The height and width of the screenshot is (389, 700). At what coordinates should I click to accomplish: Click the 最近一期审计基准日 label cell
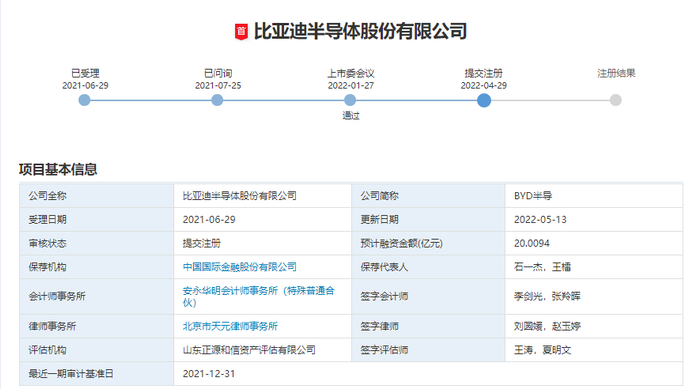[x=96, y=374]
